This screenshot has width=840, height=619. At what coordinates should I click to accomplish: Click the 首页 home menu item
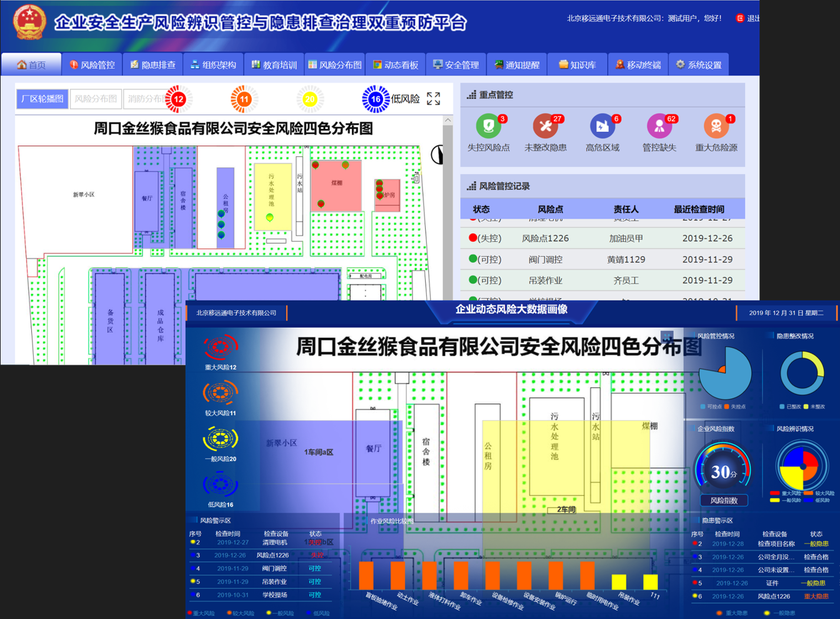coord(31,65)
